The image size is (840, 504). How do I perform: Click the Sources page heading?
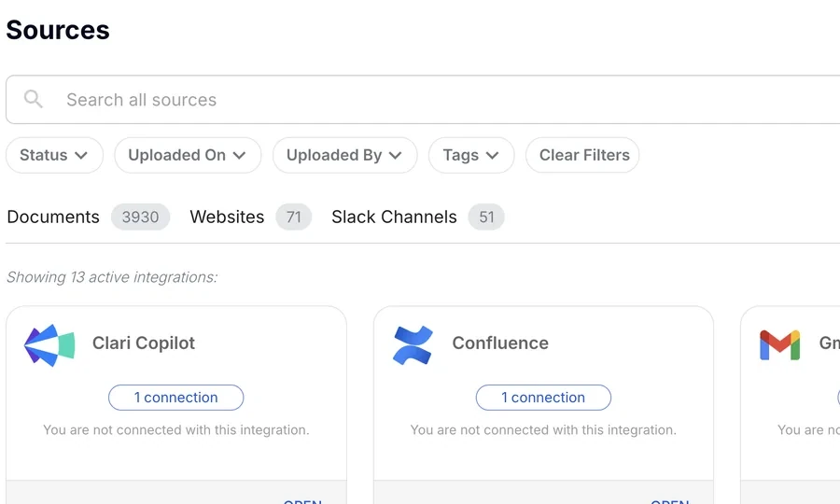[x=58, y=30]
